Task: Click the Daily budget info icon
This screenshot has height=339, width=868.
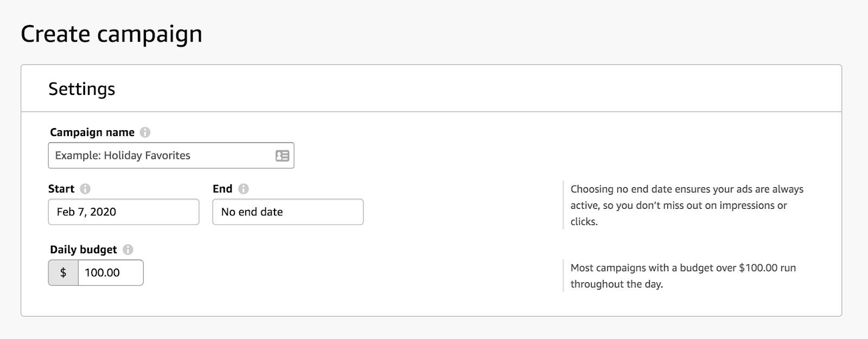Action: coord(128,250)
